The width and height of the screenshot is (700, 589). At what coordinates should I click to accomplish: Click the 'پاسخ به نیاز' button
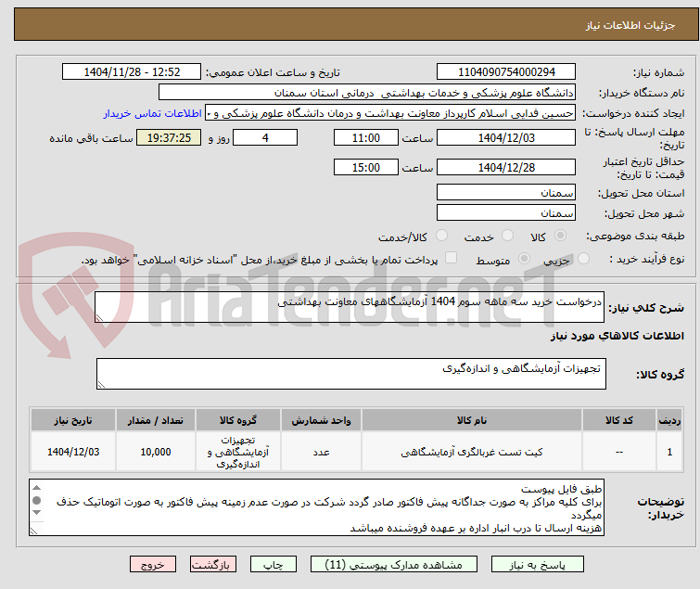pos(538,565)
